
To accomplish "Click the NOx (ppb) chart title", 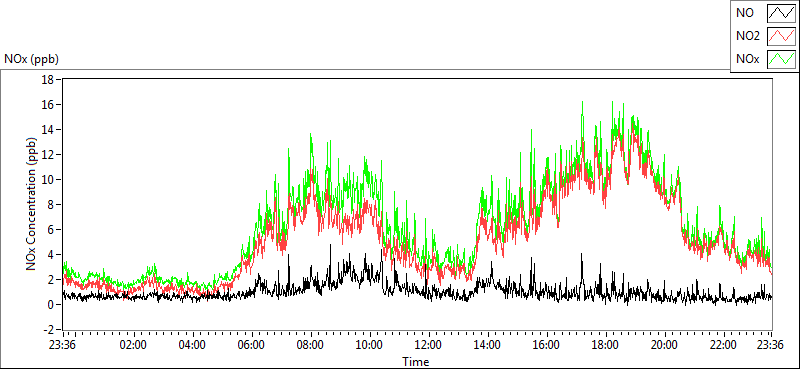I will coord(32,59).
